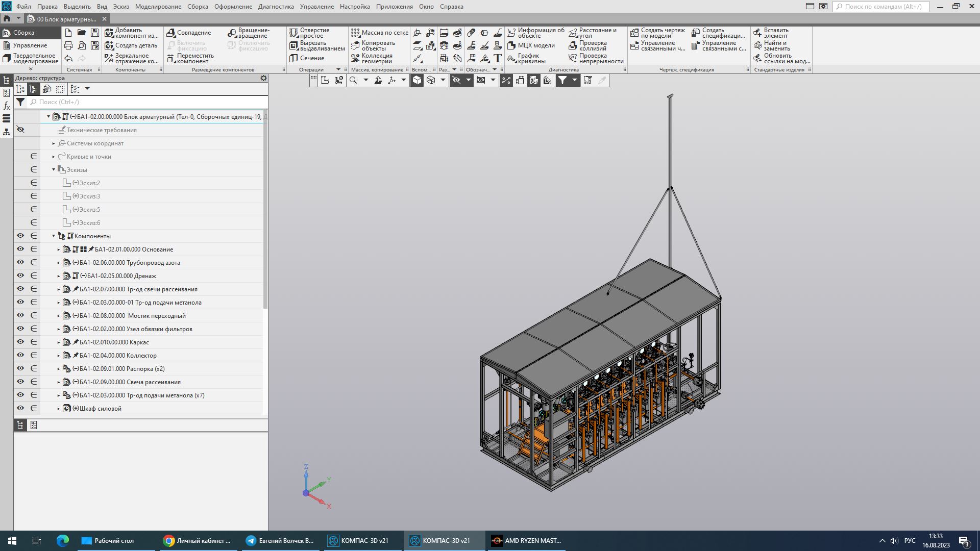
Task: Click tree panel settings gear icon
Action: click(x=263, y=78)
